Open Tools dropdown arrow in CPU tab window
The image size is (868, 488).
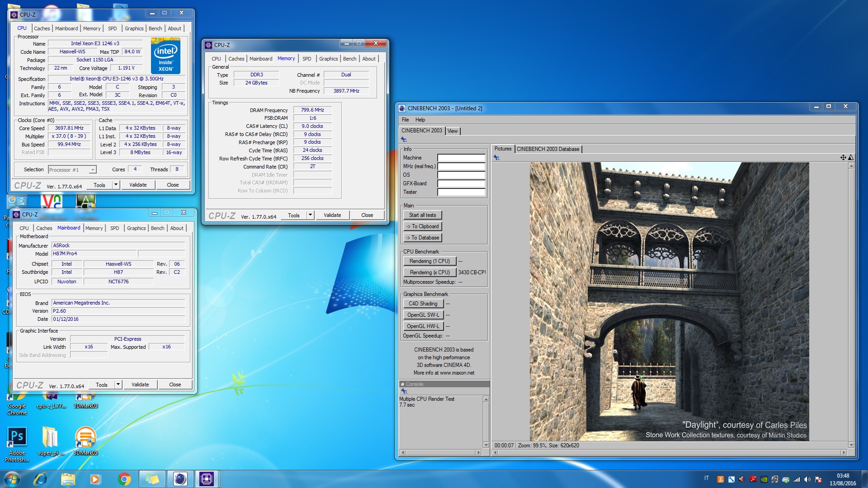tap(116, 185)
